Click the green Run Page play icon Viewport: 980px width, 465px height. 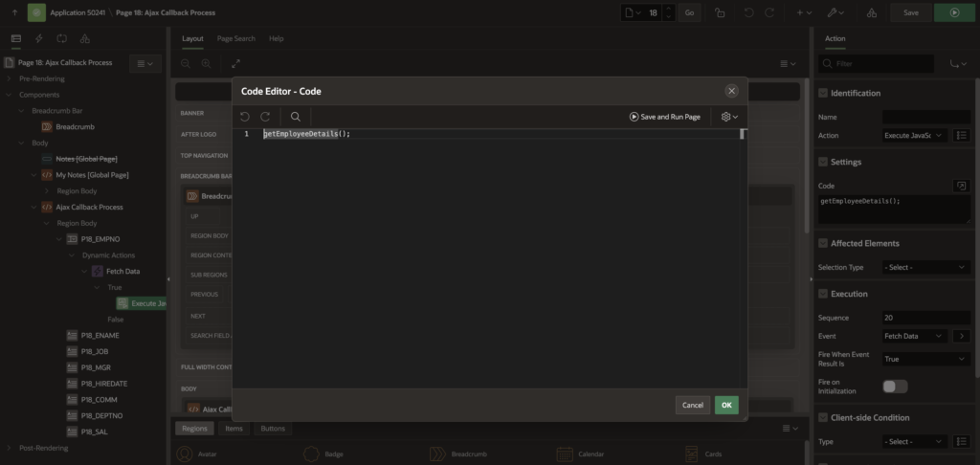tap(953, 12)
